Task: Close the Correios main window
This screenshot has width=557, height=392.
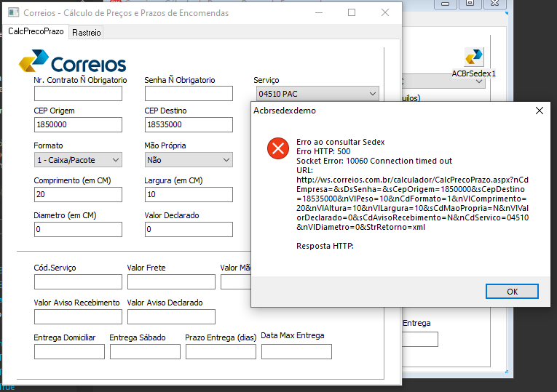Action: [x=385, y=12]
